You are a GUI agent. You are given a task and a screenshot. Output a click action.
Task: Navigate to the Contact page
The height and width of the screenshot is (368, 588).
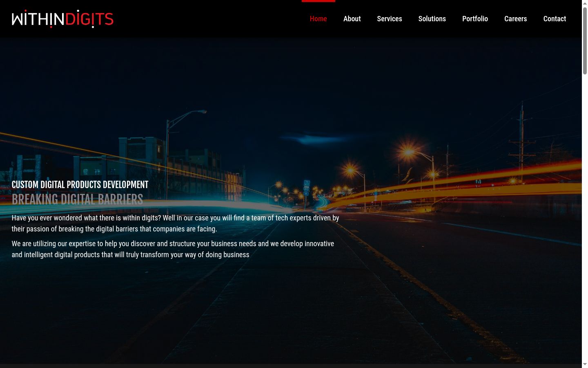click(555, 19)
